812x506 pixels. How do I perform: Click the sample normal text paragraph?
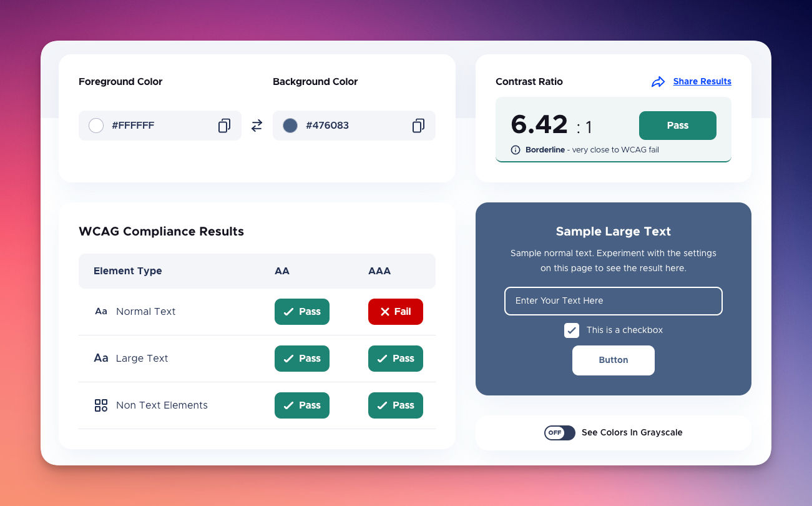[614, 260]
